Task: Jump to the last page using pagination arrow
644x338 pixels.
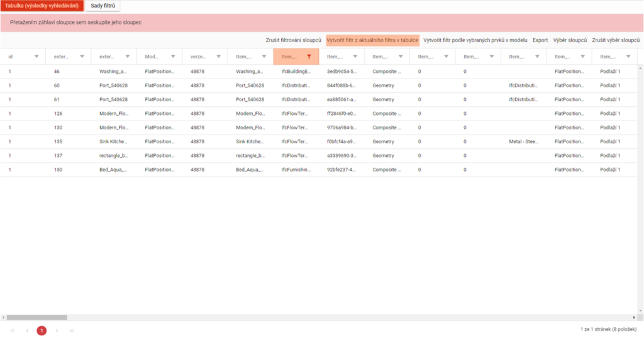Action: 72,330
